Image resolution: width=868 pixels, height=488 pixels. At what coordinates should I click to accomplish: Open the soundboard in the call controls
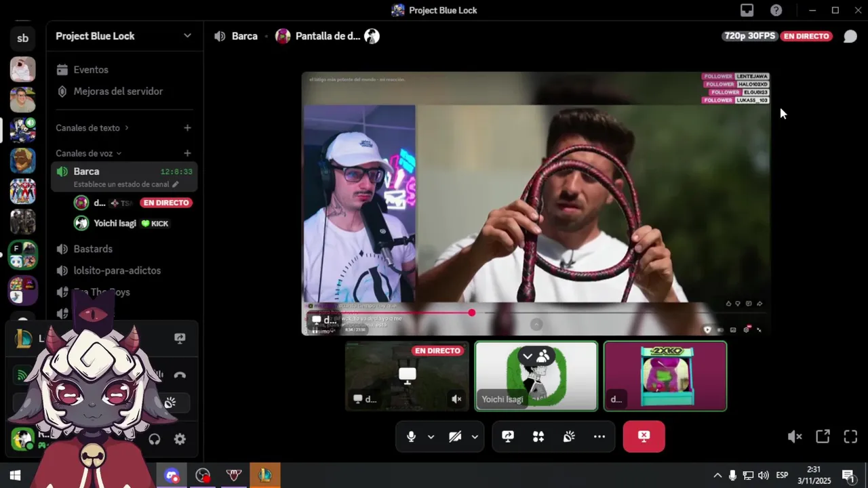(569, 436)
